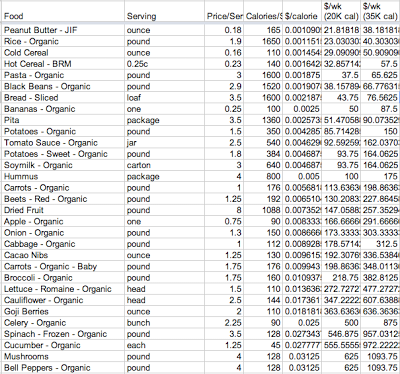Click the 'Cold Cereal' food cell

63,53
